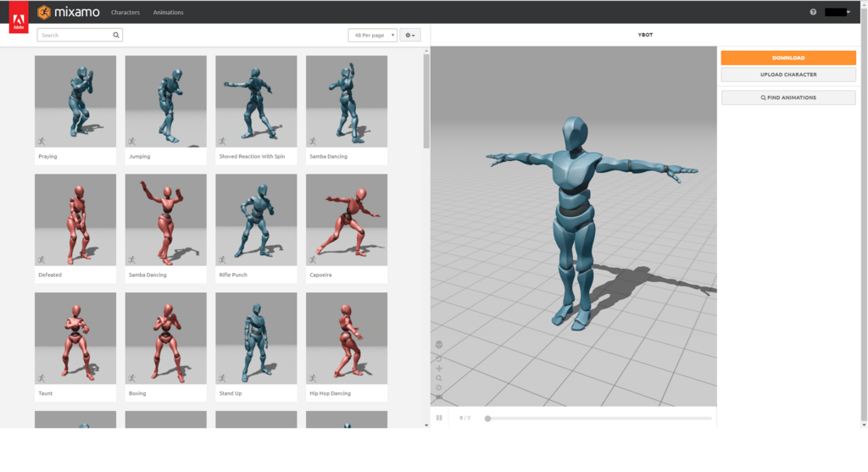Screen dimensions: 868x472
Task: Click the animation list scrollbar thumb
Action: click(x=426, y=101)
